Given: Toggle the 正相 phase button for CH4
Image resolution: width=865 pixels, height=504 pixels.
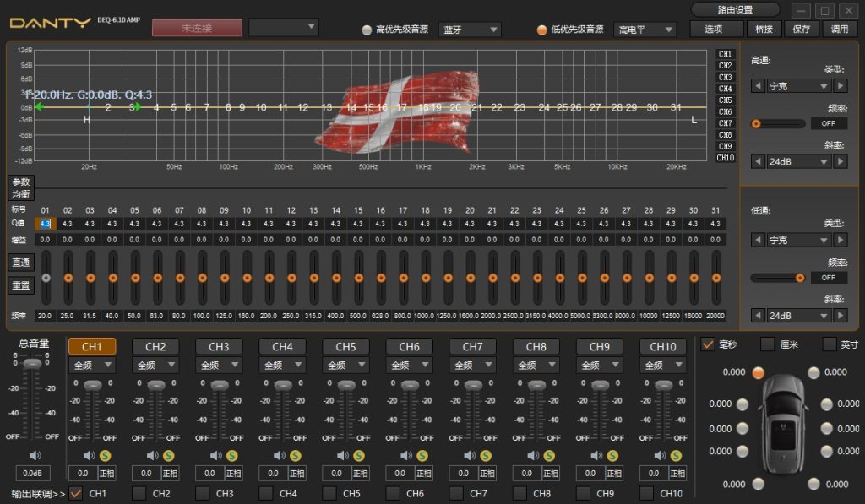Looking at the screenshot, I should pyautogui.click(x=296, y=473).
